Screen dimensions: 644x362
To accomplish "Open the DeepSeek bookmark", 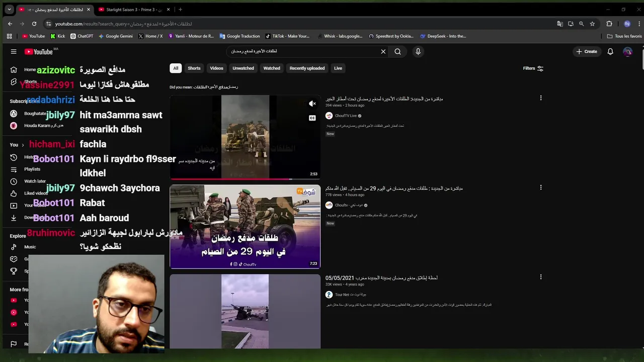I will click(443, 36).
